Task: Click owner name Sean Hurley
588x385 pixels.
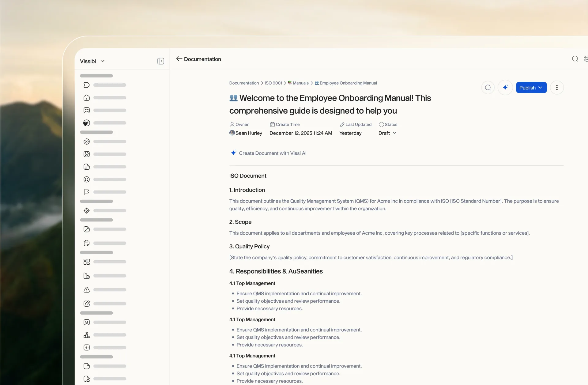Action: 246,133
